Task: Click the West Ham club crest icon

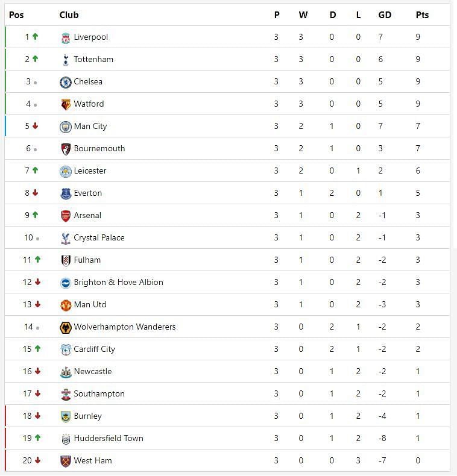Action: [x=66, y=461]
